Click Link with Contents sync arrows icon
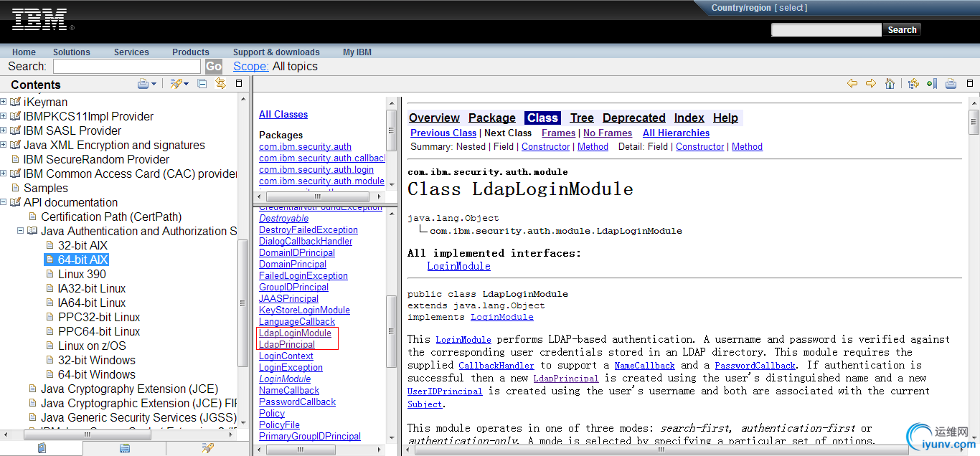The height and width of the screenshot is (456, 980). (220, 84)
